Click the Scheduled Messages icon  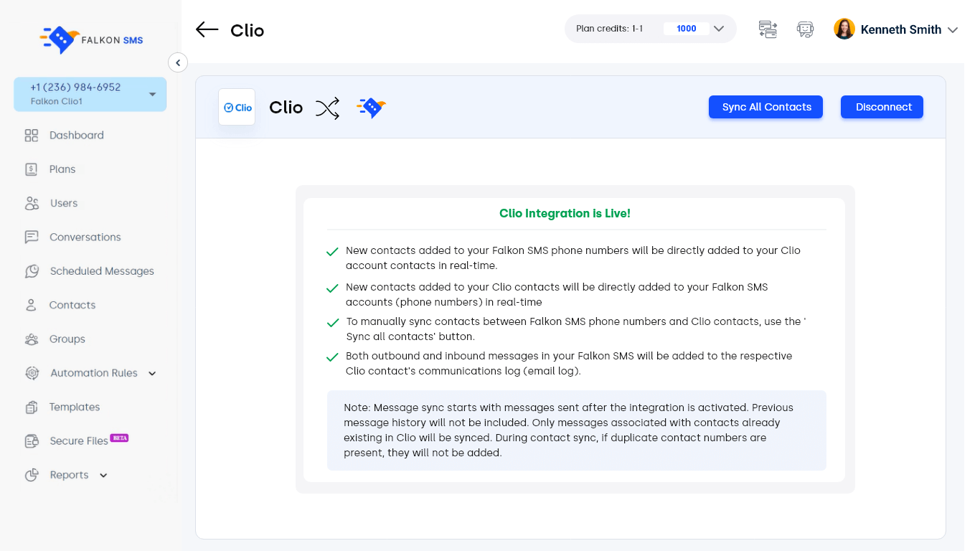pyautogui.click(x=32, y=271)
